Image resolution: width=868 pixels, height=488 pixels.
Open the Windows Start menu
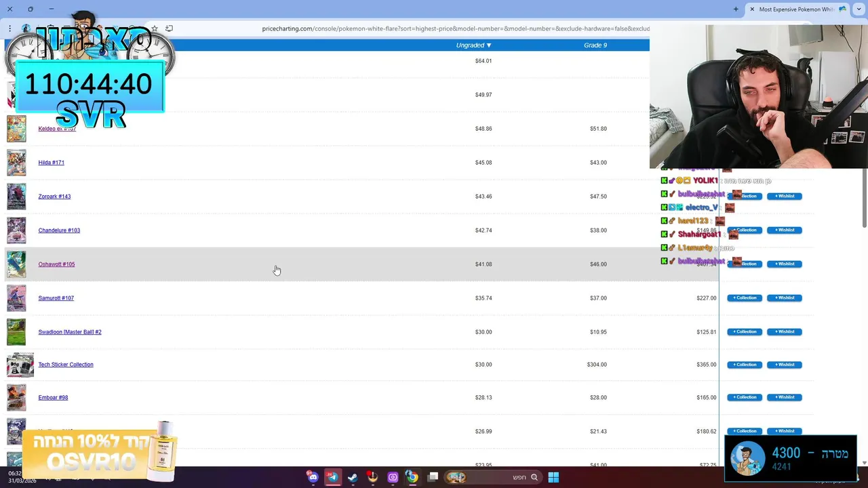[553, 477]
